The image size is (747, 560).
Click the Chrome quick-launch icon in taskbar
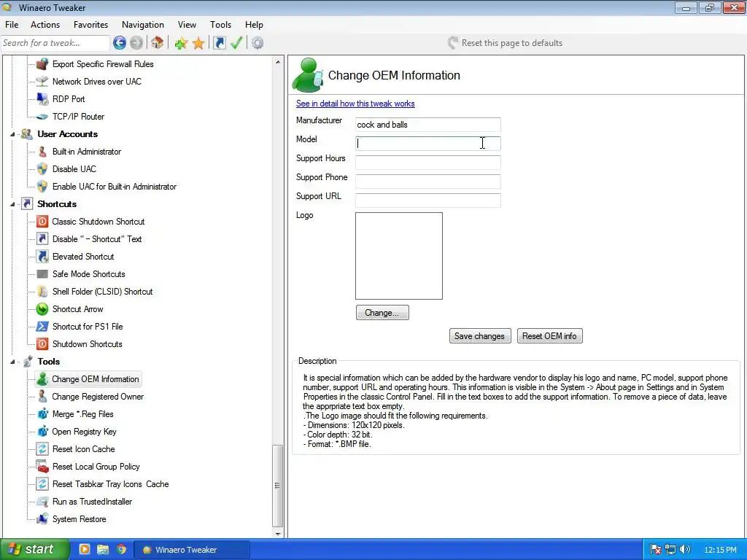click(122, 550)
